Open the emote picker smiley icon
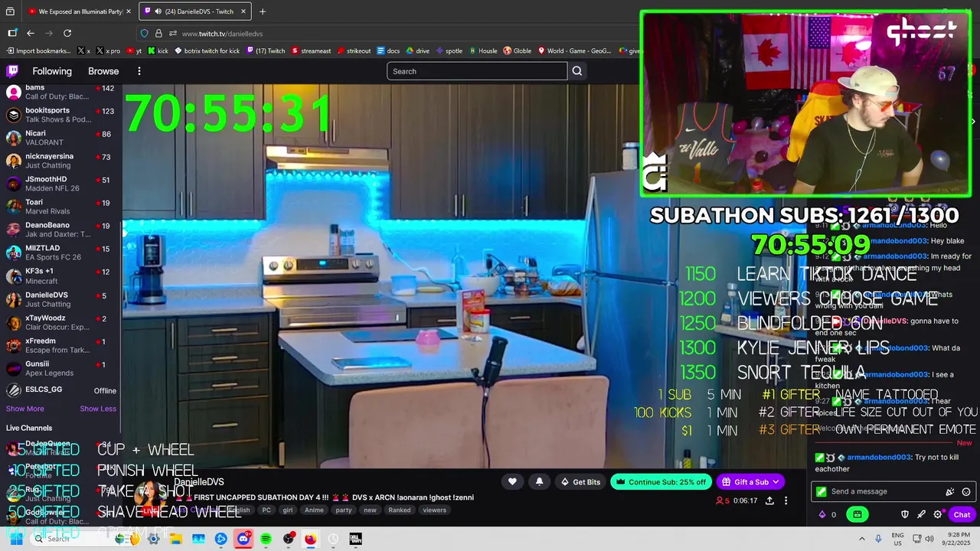 (966, 491)
